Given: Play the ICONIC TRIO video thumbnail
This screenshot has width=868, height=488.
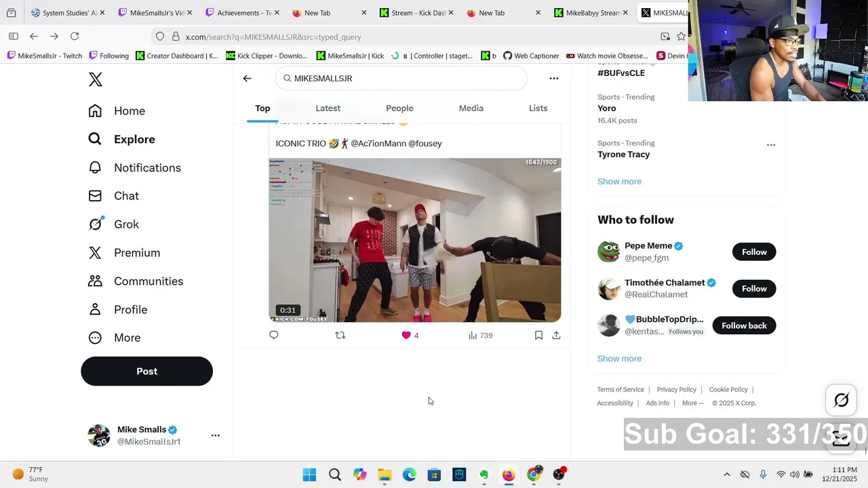Looking at the screenshot, I should [x=415, y=240].
